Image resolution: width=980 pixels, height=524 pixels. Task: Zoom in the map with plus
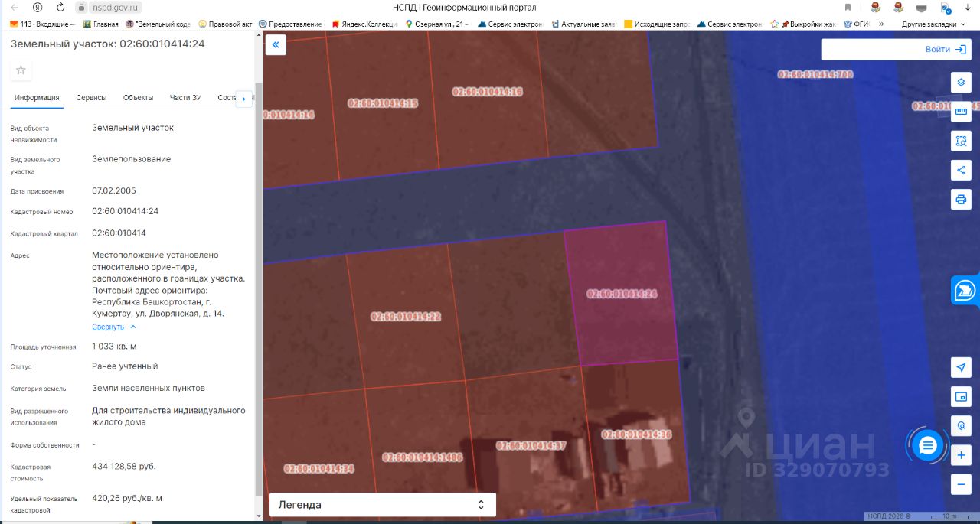coord(961,455)
